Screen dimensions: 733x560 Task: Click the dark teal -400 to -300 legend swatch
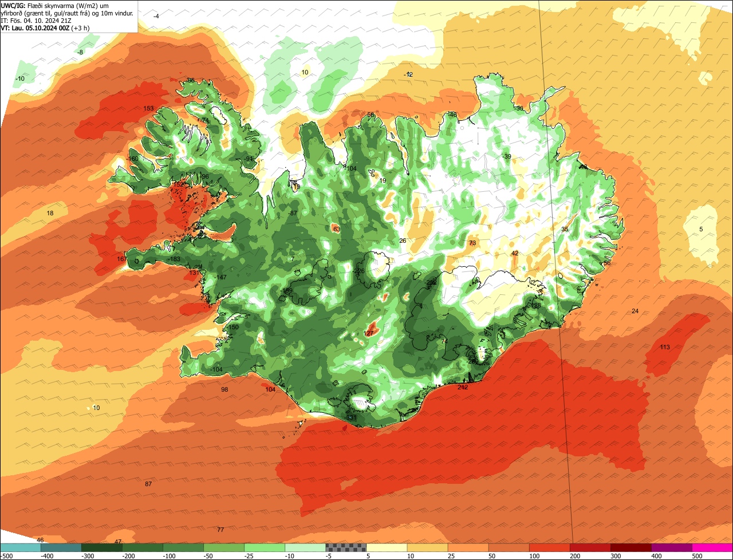(61, 548)
